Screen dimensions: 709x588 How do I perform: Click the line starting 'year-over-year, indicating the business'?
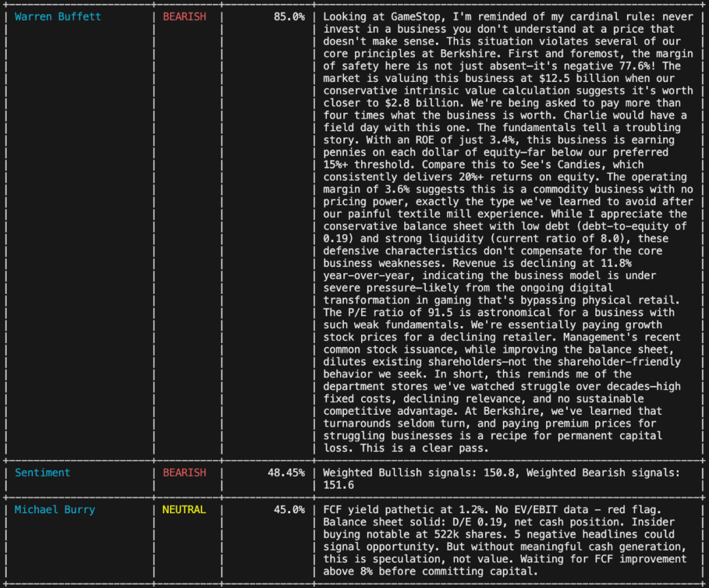[x=489, y=276]
